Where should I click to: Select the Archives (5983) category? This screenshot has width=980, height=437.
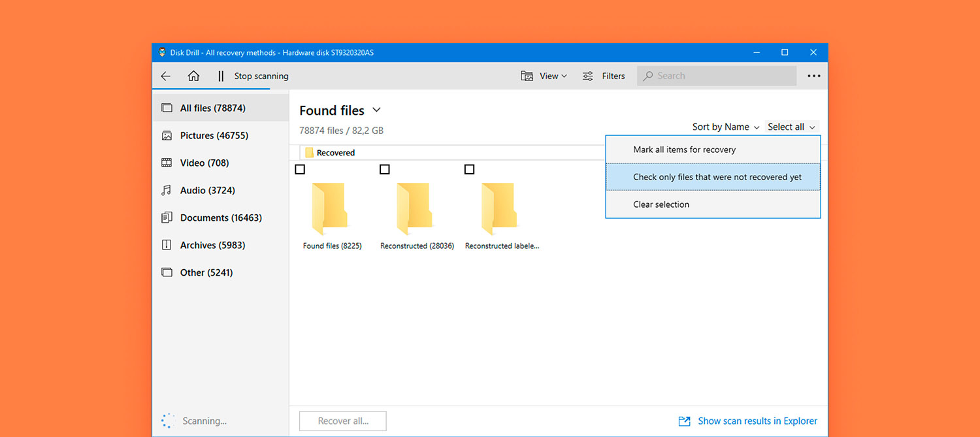tap(220, 246)
